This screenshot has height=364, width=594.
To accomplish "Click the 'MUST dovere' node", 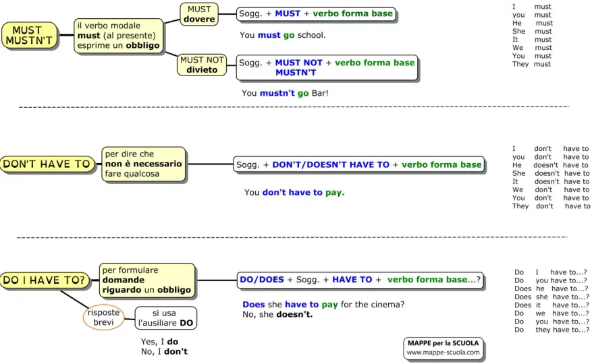I will point(199,14).
